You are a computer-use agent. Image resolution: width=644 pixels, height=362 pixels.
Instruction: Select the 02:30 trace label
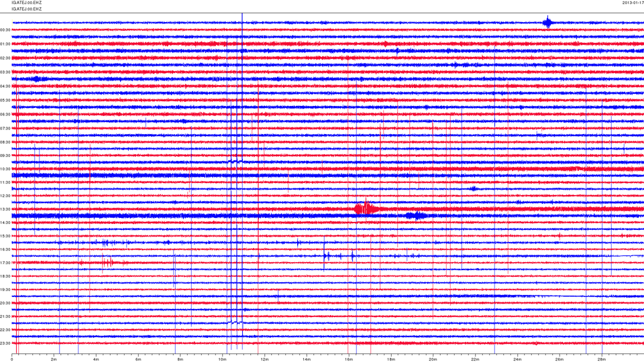point(5,58)
